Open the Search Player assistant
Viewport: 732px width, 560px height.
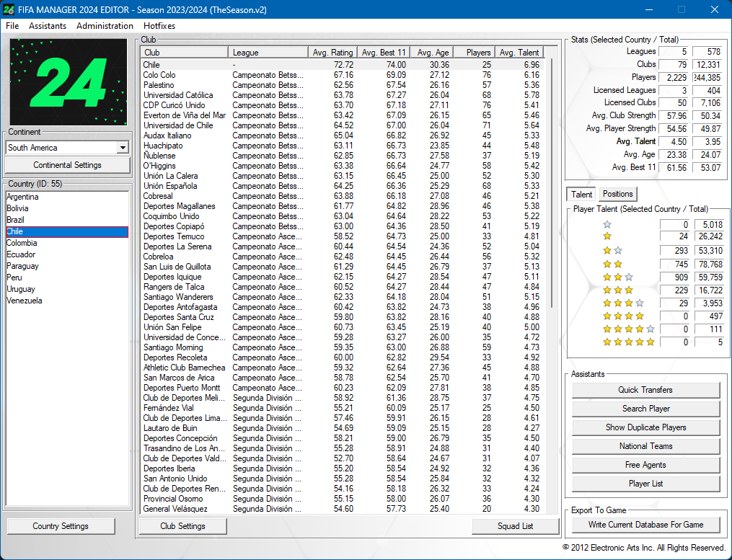pos(645,409)
